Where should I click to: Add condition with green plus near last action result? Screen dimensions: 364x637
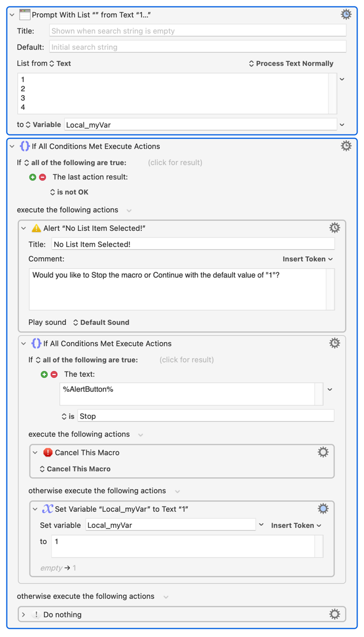point(33,177)
